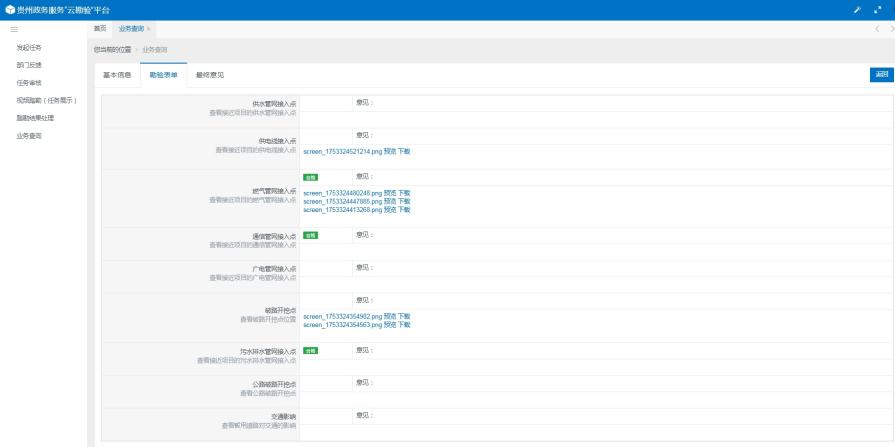Viewport: 895px width, 447px height.
Task: Toggle fullscreen with the expand arrows icon
Action: click(x=880, y=9)
